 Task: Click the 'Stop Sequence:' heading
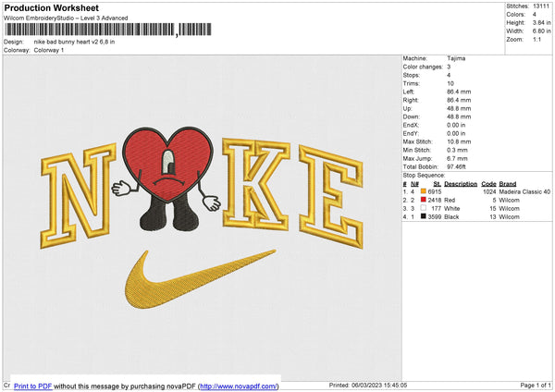tap(424, 176)
